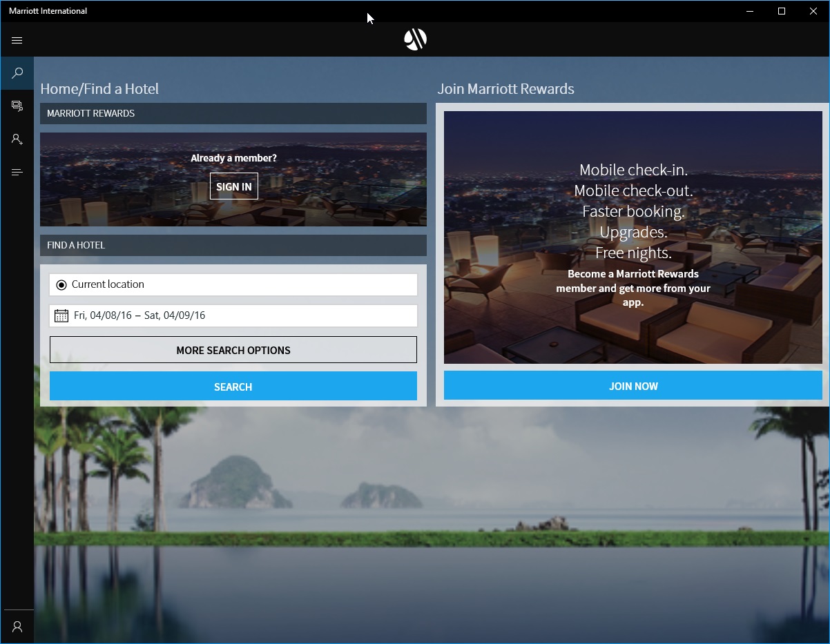Collapse the MARRIOTT REWARDS section header
The width and height of the screenshot is (830, 644).
(233, 113)
